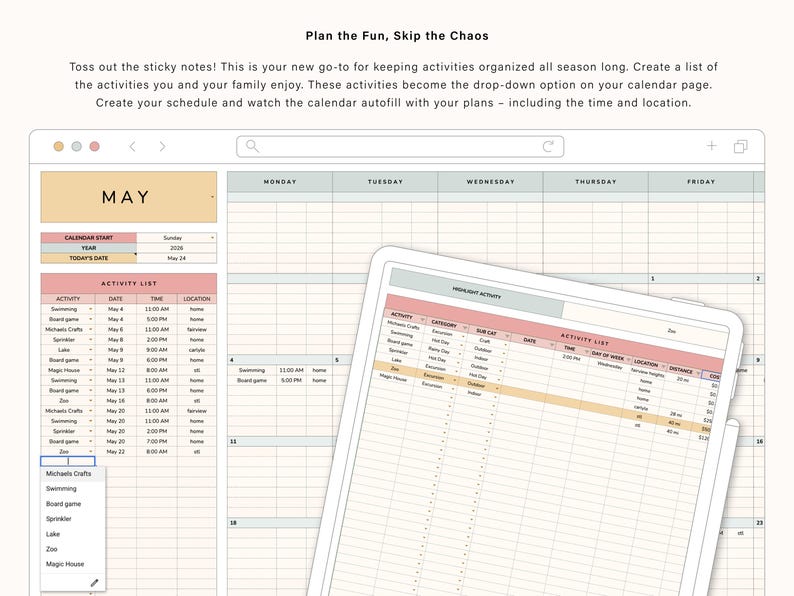Click the THURSDAY calendar header
This screenshot has height=596, width=794.
coord(596,182)
